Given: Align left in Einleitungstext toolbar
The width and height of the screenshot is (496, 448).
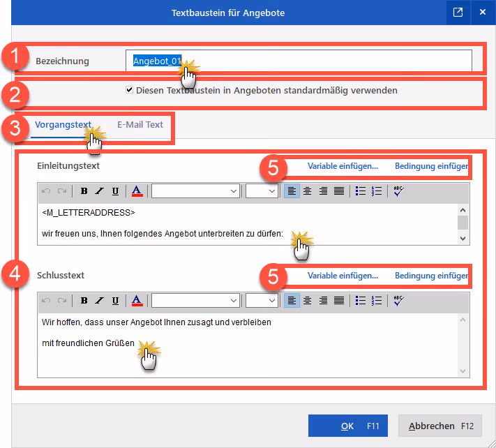Looking at the screenshot, I should [x=292, y=191].
